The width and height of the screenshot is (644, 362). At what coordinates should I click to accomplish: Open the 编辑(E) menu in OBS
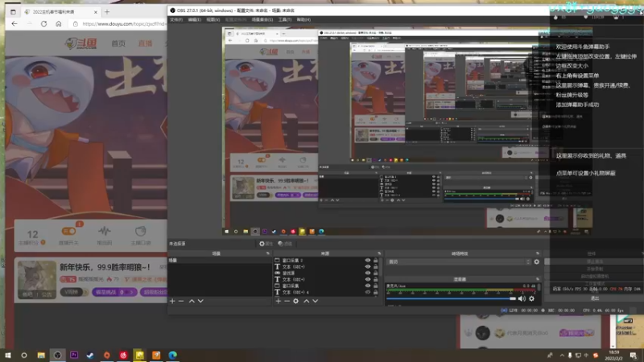[x=195, y=19]
